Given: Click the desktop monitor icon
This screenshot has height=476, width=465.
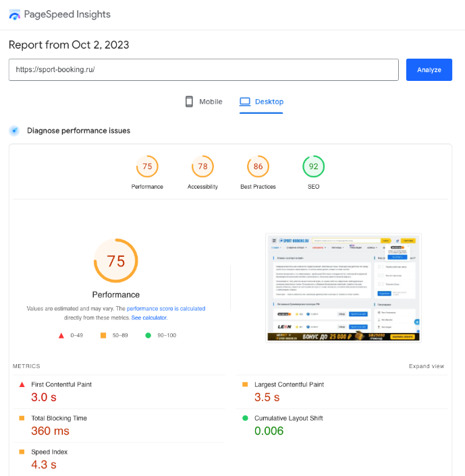Looking at the screenshot, I should tap(245, 102).
